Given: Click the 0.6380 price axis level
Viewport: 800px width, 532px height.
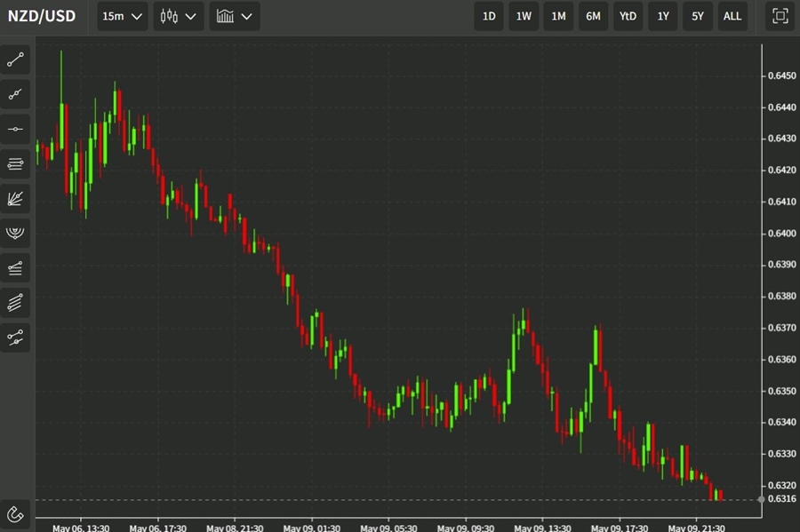Looking at the screenshot, I should [777, 297].
